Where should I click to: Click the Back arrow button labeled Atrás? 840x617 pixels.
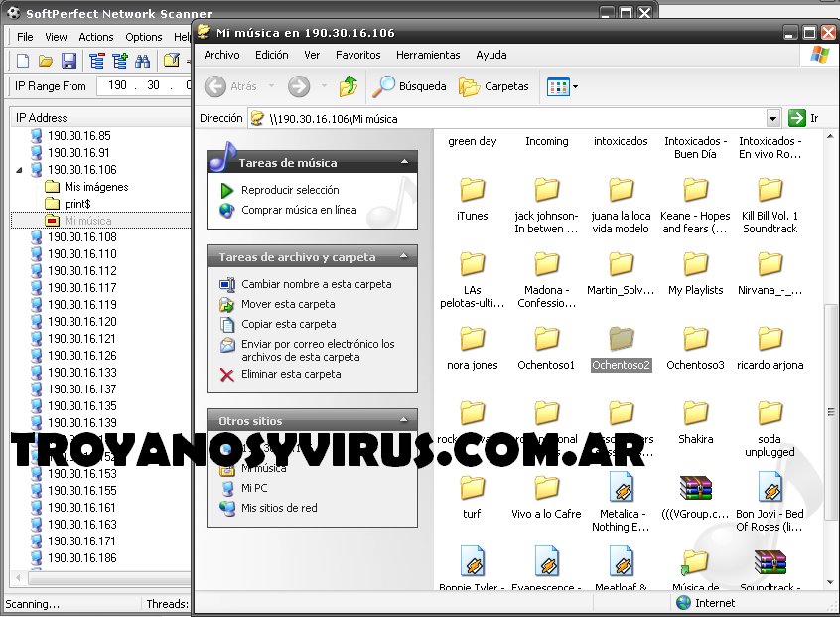[x=231, y=86]
